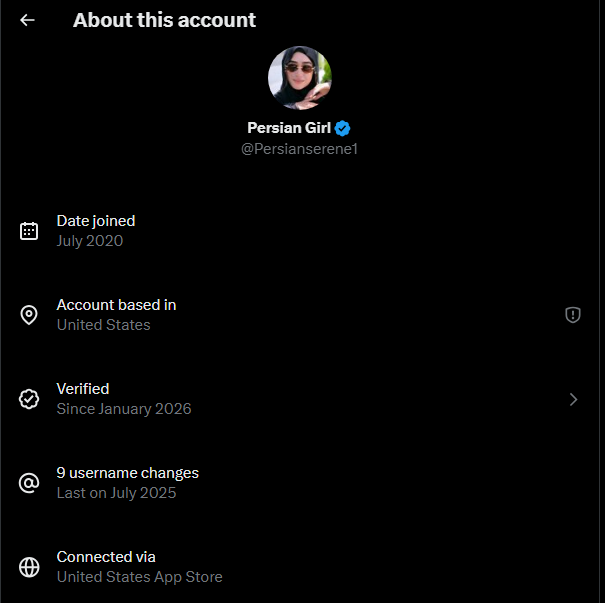Open the Account based in row

pos(300,315)
